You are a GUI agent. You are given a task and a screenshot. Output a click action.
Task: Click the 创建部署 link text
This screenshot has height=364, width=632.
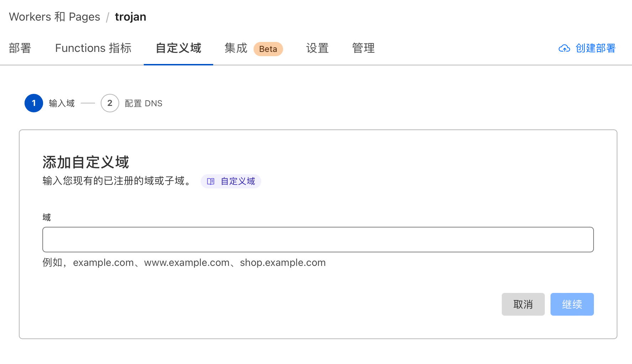(595, 48)
